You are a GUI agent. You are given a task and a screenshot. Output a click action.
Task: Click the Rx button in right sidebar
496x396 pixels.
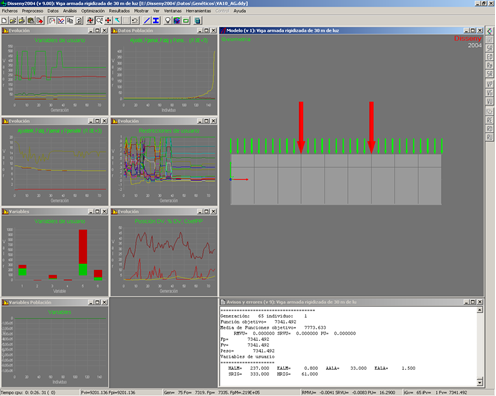click(x=489, y=65)
